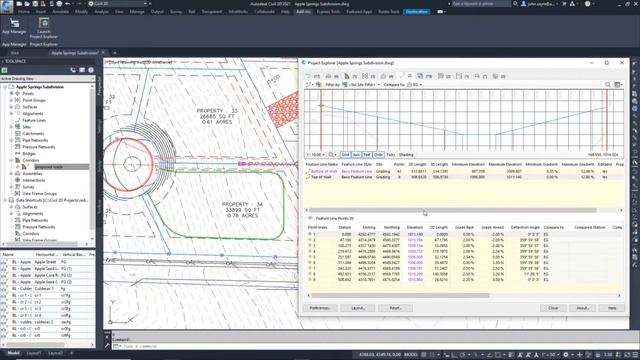Click the Civil 3D application menu logo
The width and height of the screenshot is (640, 360).
pos(7,7)
